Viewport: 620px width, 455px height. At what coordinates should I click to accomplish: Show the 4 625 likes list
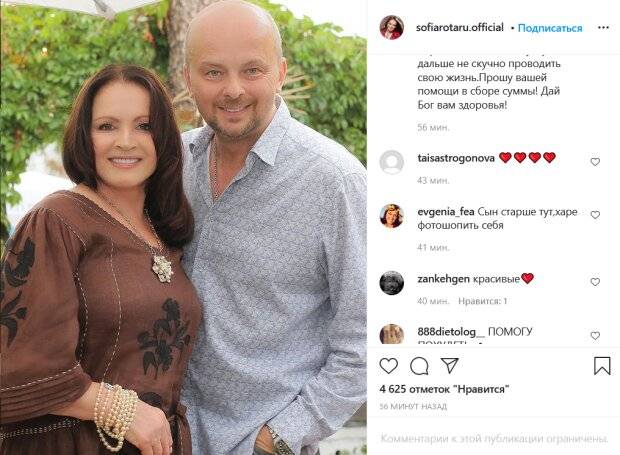pyautogui.click(x=444, y=389)
